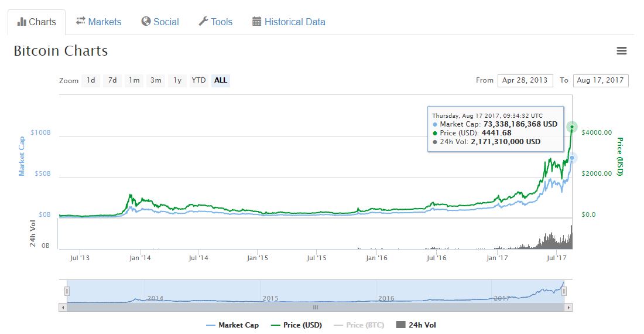Select the ALL zoom range
This screenshot has height=334, width=644.
[x=221, y=80]
